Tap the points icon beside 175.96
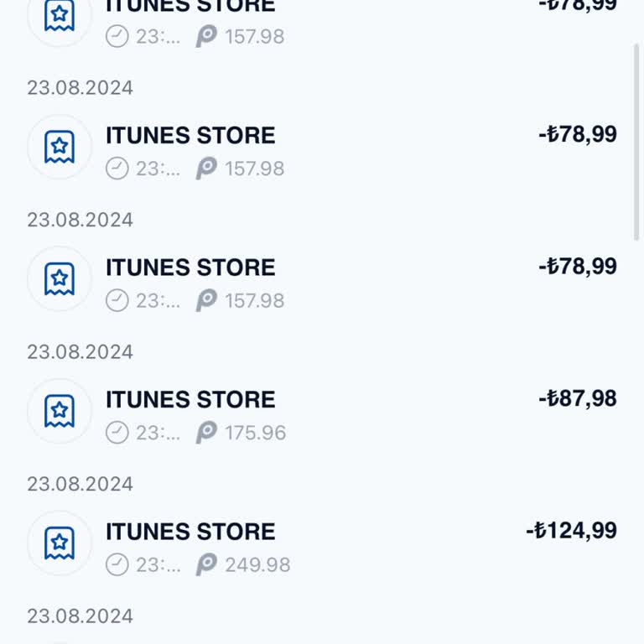This screenshot has height=644, width=644. [x=206, y=433]
